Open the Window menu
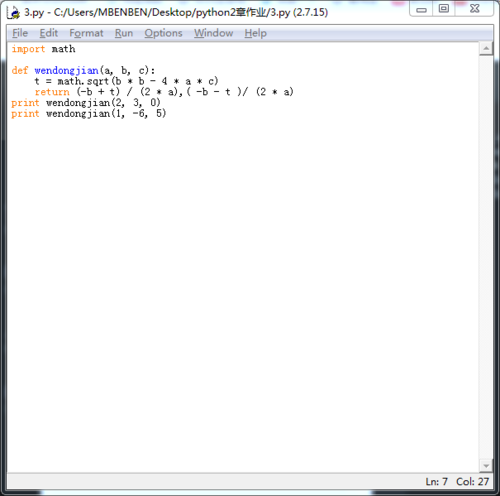 (x=214, y=33)
